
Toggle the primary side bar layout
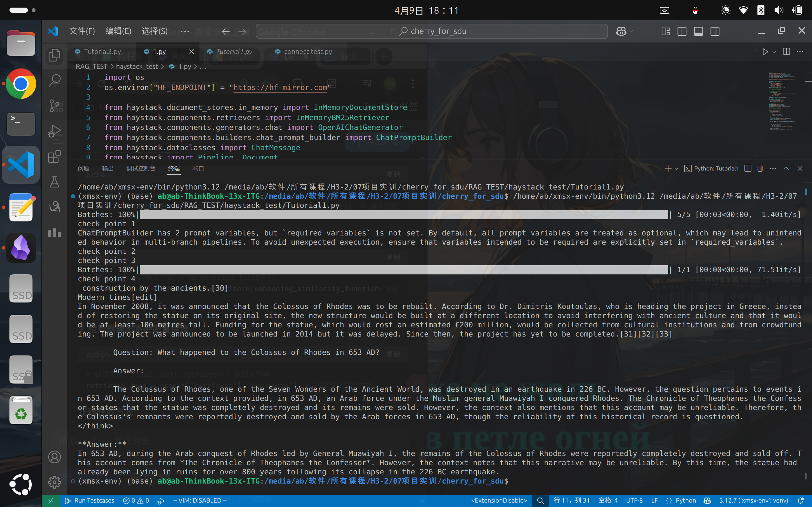(682, 31)
